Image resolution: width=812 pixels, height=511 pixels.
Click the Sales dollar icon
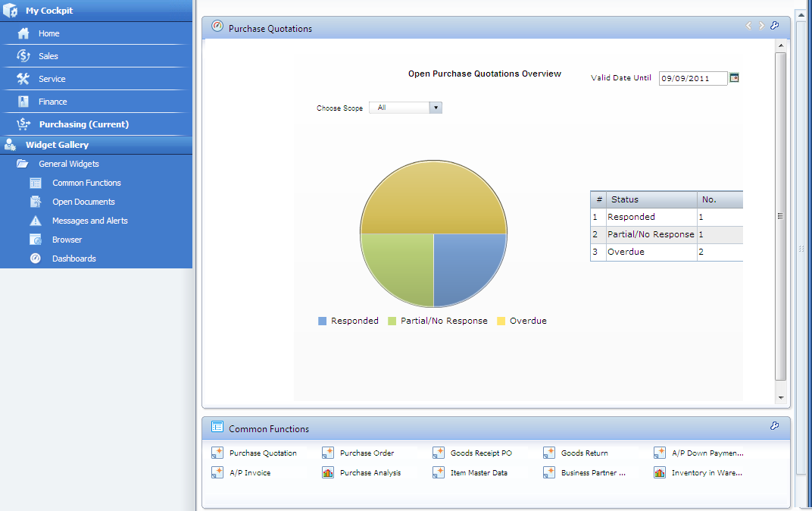coord(23,56)
